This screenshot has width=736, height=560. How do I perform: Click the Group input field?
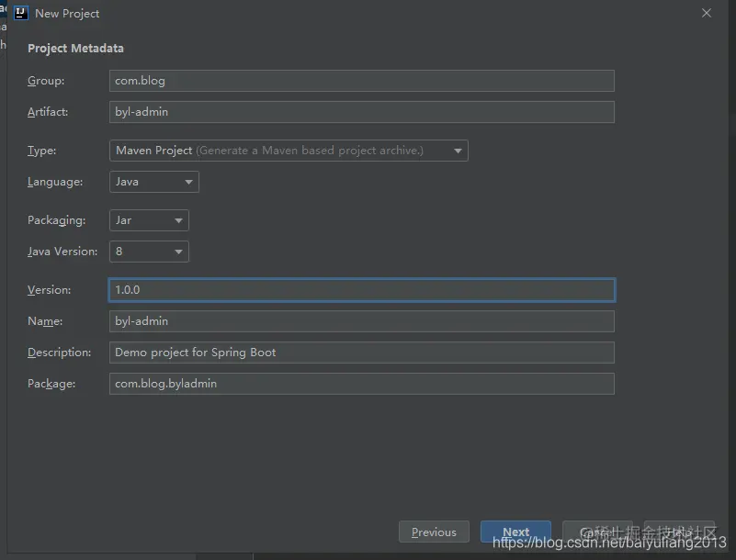pos(362,81)
